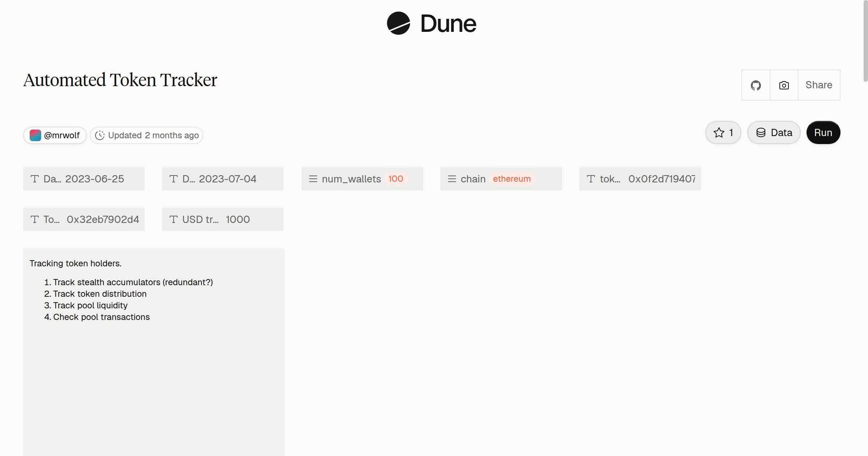Edit the 2023-07-04 date parameter field
The width and height of the screenshot is (868, 456).
[x=223, y=179]
